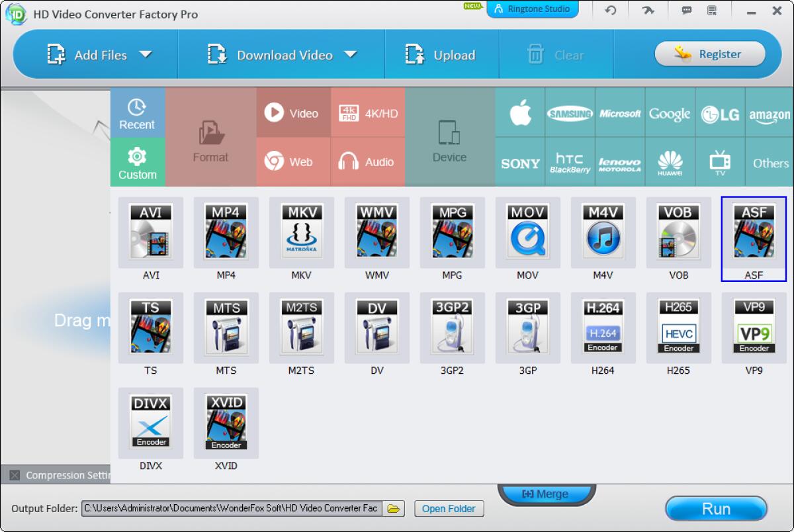794x532 pixels.
Task: Open the 4K/HD format category
Action: tap(368, 112)
